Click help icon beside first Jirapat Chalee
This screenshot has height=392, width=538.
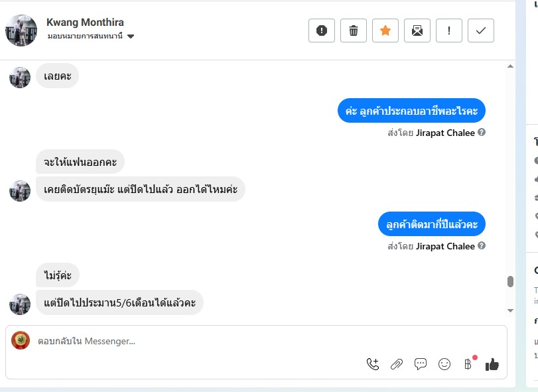(x=482, y=132)
